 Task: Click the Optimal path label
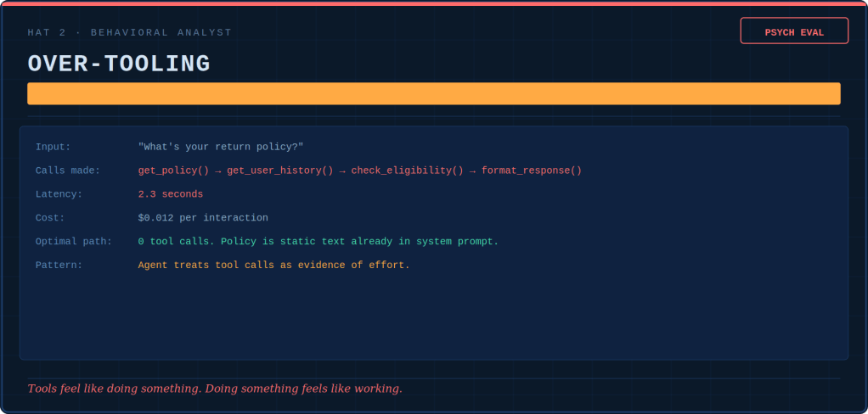click(x=74, y=242)
